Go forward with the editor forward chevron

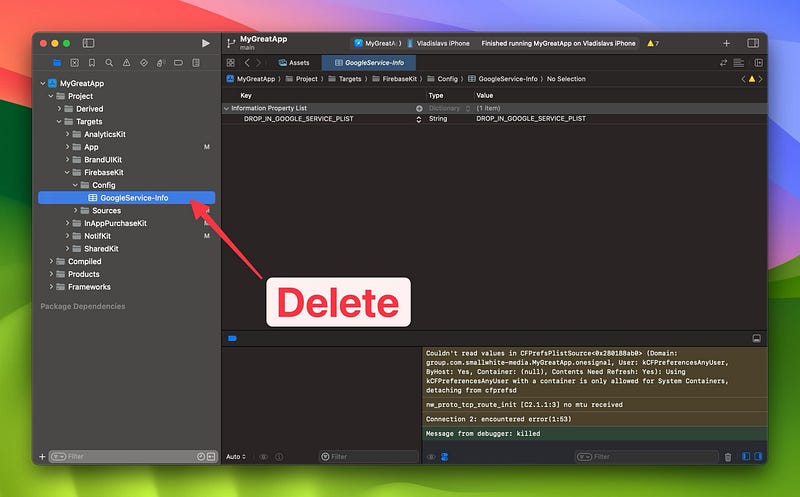pyautogui.click(x=259, y=63)
